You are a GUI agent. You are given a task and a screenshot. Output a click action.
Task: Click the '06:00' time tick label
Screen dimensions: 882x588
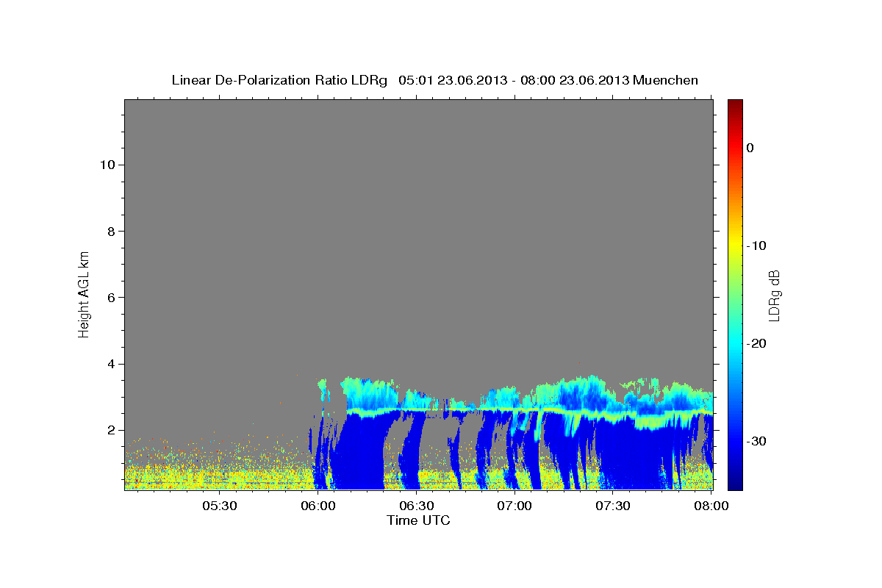pyautogui.click(x=318, y=506)
